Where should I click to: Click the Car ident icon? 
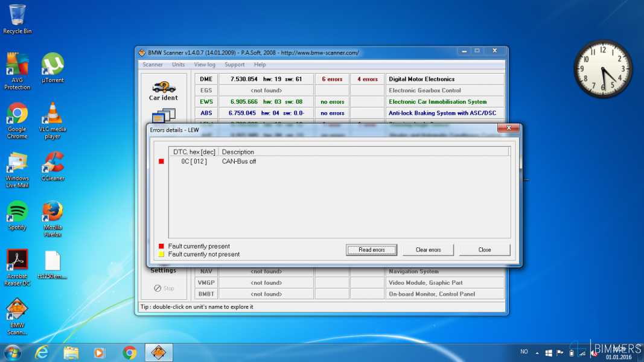(x=164, y=91)
